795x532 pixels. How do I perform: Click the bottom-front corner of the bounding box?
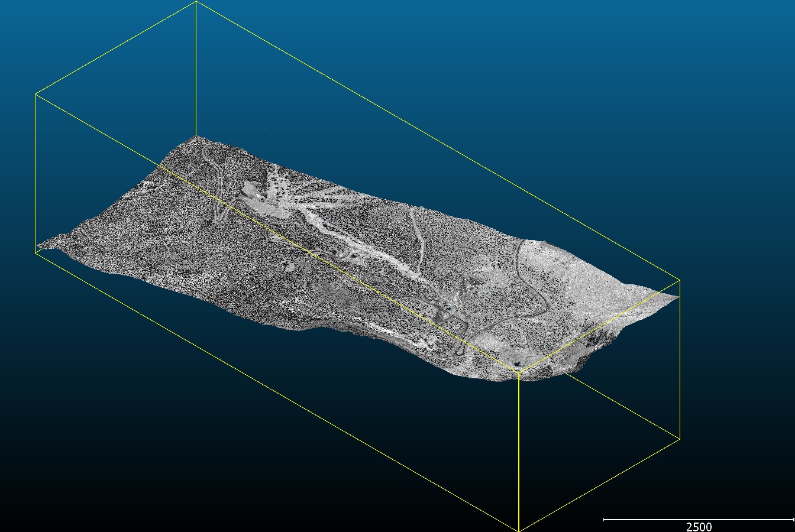click(519, 530)
